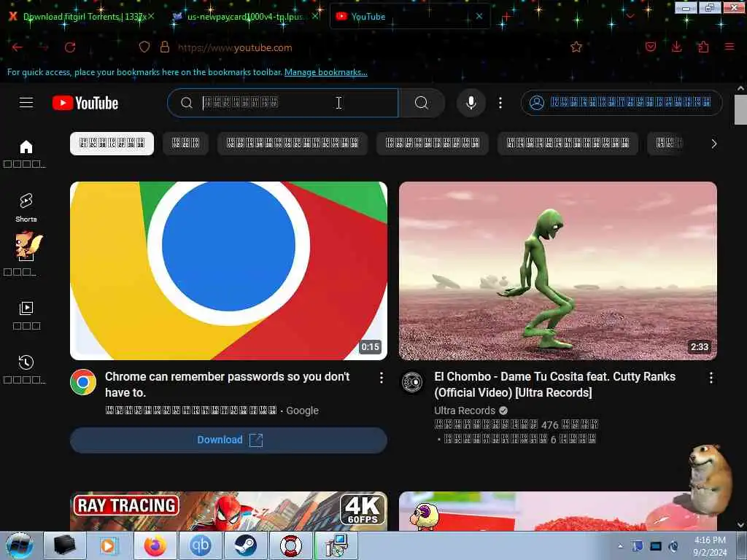Open the Ray Tracing Spider-Man thumbnail
The width and height of the screenshot is (747, 560).
228,511
